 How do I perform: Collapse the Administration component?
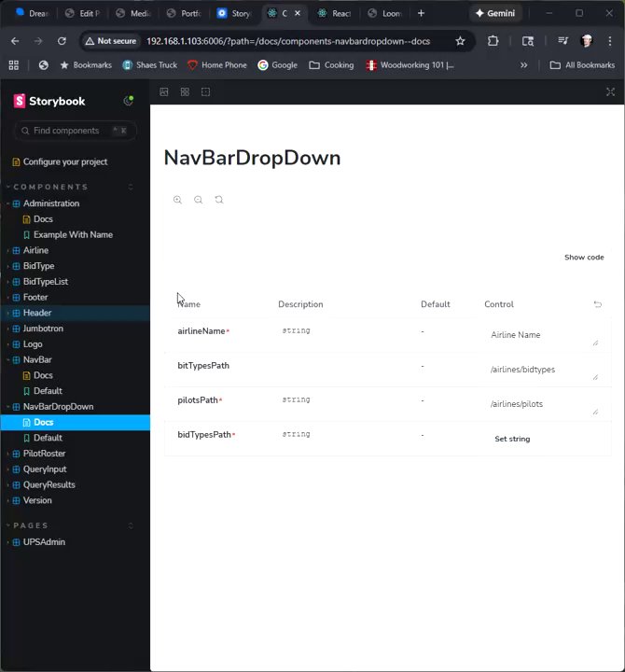(x=51, y=203)
